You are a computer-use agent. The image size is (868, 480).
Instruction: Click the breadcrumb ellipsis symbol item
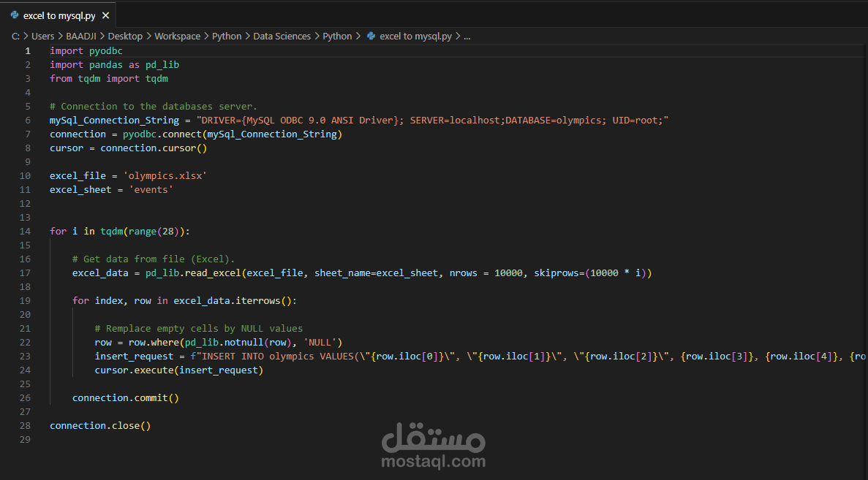pyautogui.click(x=467, y=37)
